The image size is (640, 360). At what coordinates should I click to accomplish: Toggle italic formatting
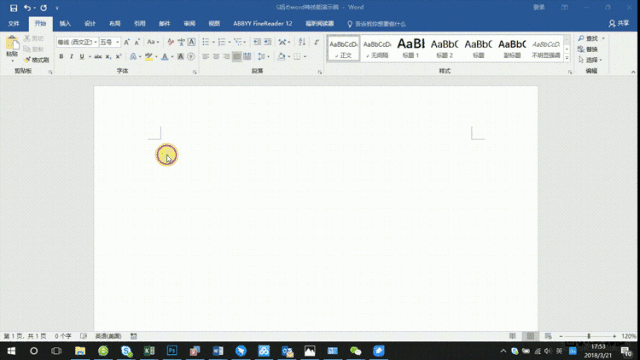click(x=71, y=57)
